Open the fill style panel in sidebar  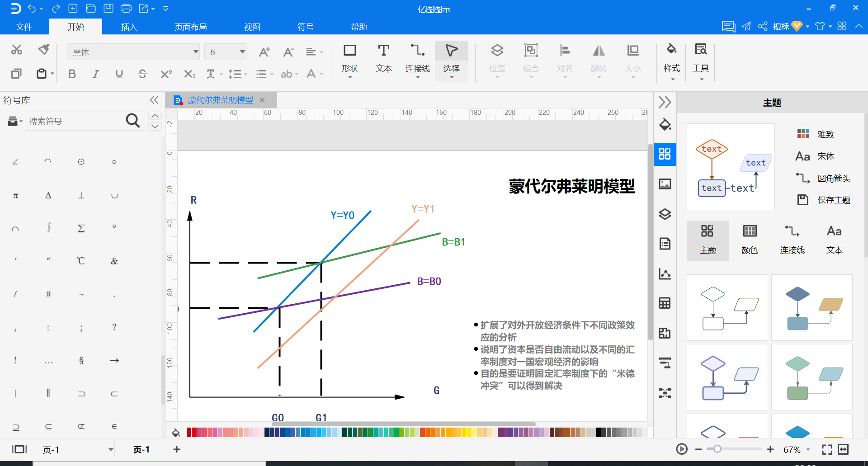pos(665,125)
